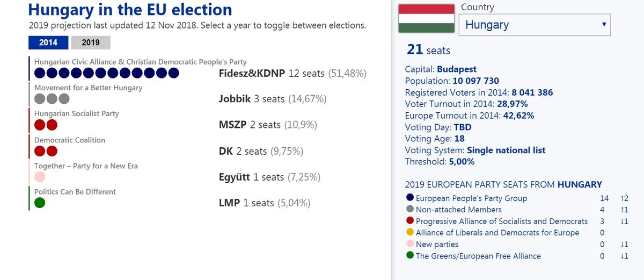
Task: Click the last gray Jobbik seat dot
Action: point(64,99)
